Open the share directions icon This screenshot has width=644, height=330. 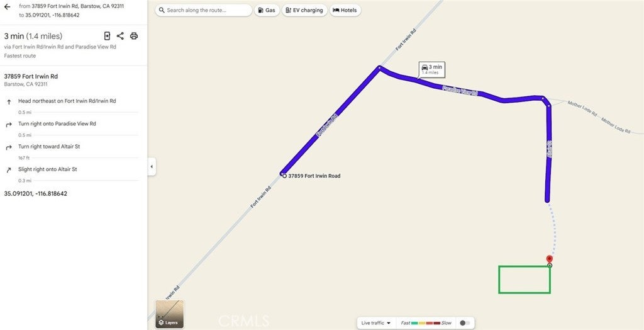point(120,36)
